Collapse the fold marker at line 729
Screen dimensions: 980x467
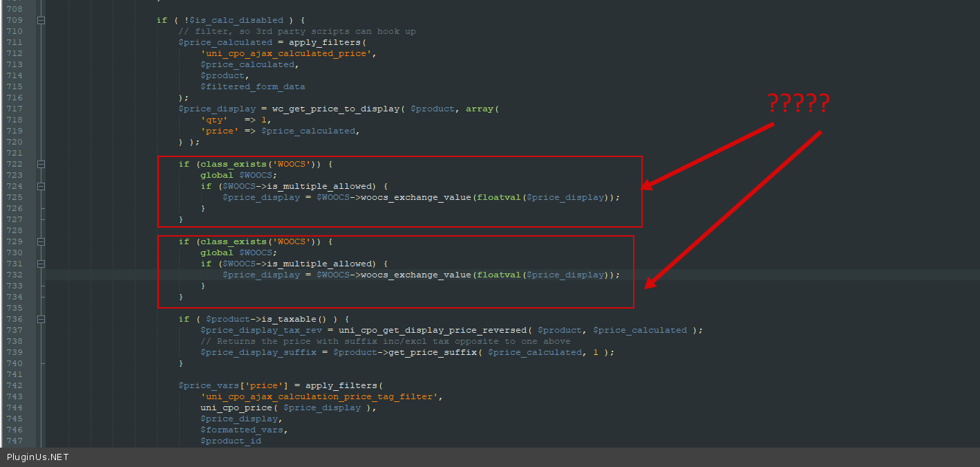(x=41, y=241)
